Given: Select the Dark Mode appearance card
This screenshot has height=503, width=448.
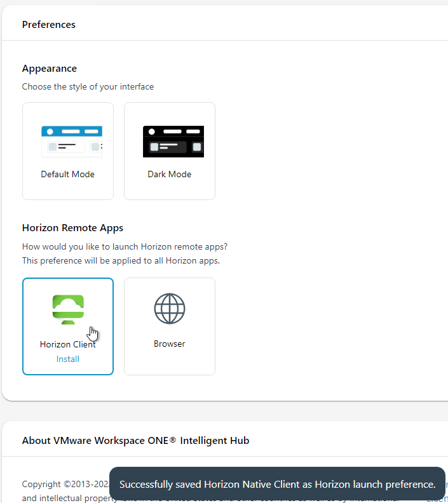Looking at the screenshot, I should click(x=170, y=151).
